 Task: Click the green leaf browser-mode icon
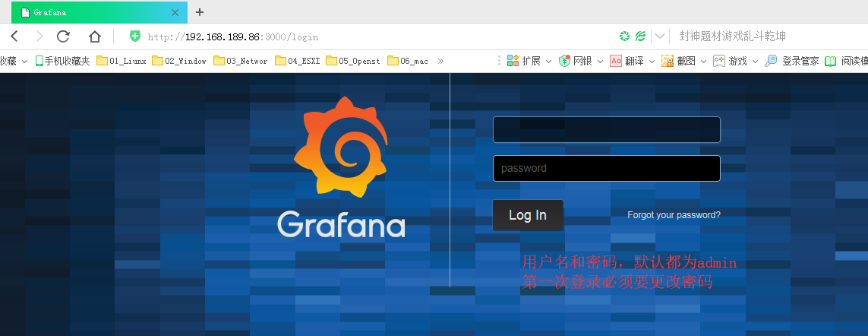point(640,36)
